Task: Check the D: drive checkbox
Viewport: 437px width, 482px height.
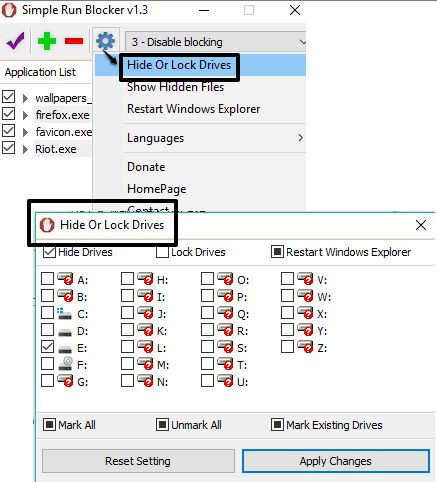Action: [47, 330]
